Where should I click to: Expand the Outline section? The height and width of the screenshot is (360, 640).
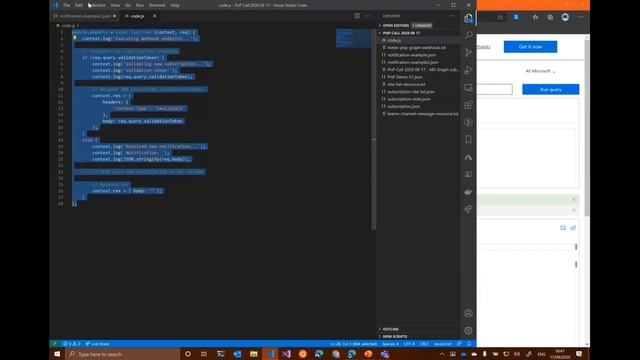tap(390, 329)
